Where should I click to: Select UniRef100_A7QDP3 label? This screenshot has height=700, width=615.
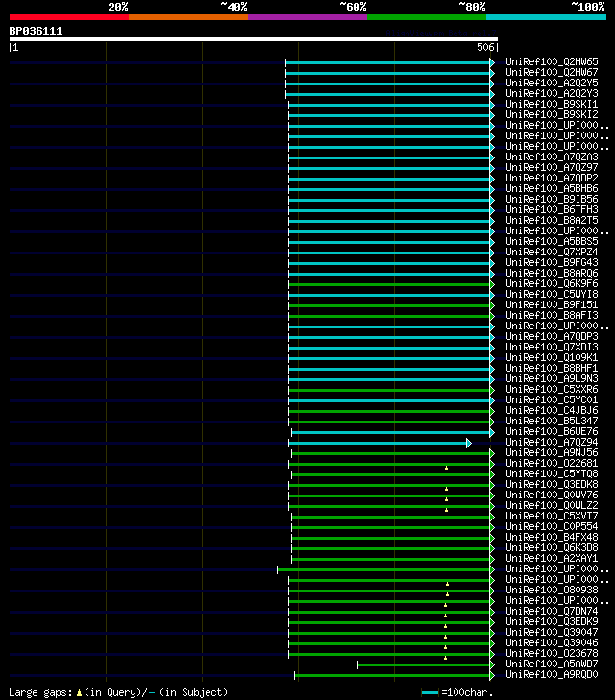(x=552, y=337)
